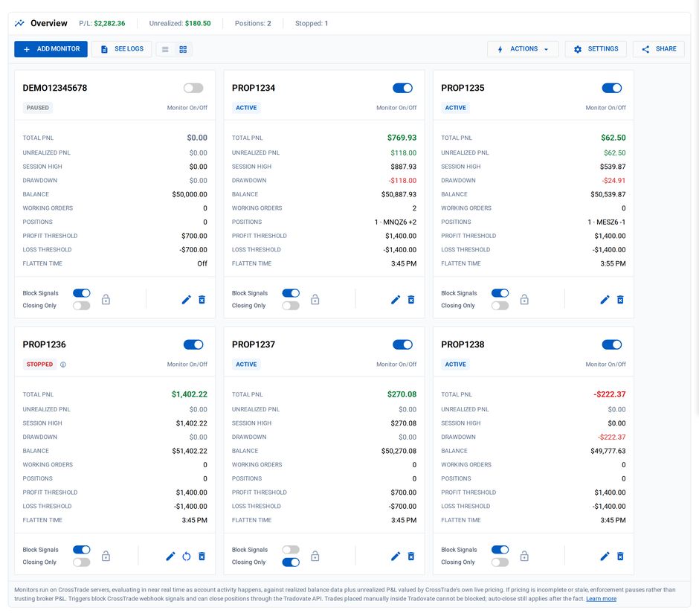Viewport: 699px width, 616px height.
Task: Disable Block Signals on DEMO12345678
Action: click(82, 293)
